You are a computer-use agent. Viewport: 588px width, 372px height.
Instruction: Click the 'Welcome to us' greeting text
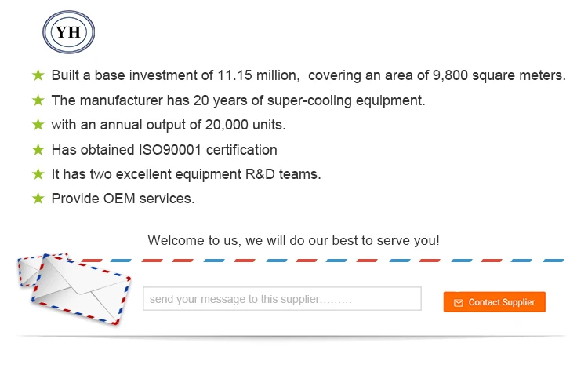pos(293,240)
